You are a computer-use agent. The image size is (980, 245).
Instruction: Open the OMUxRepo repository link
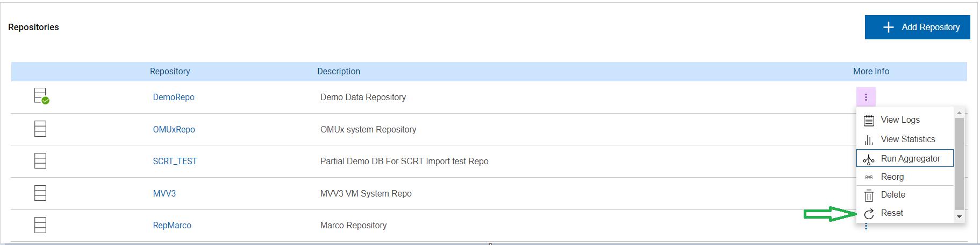pos(174,129)
